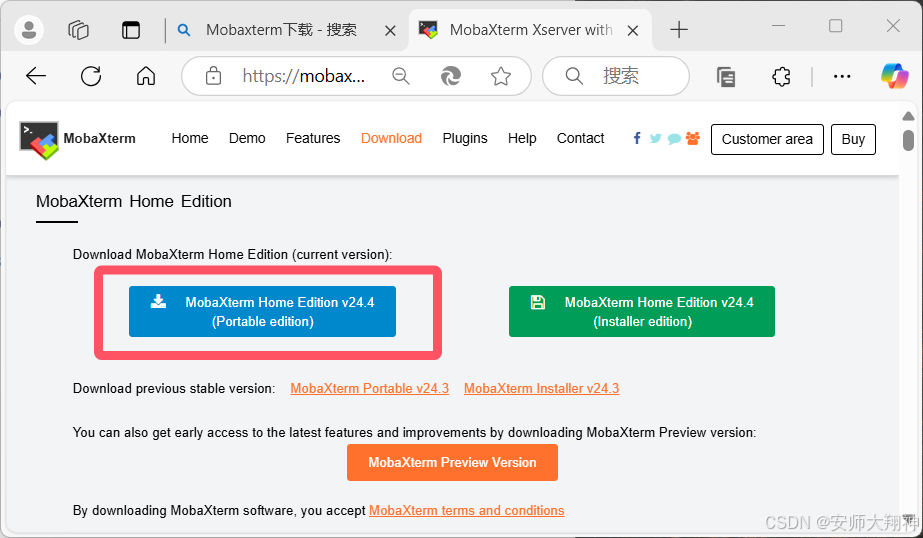The height and width of the screenshot is (538, 923).
Task: Maximize the browser window
Action: coord(835,26)
